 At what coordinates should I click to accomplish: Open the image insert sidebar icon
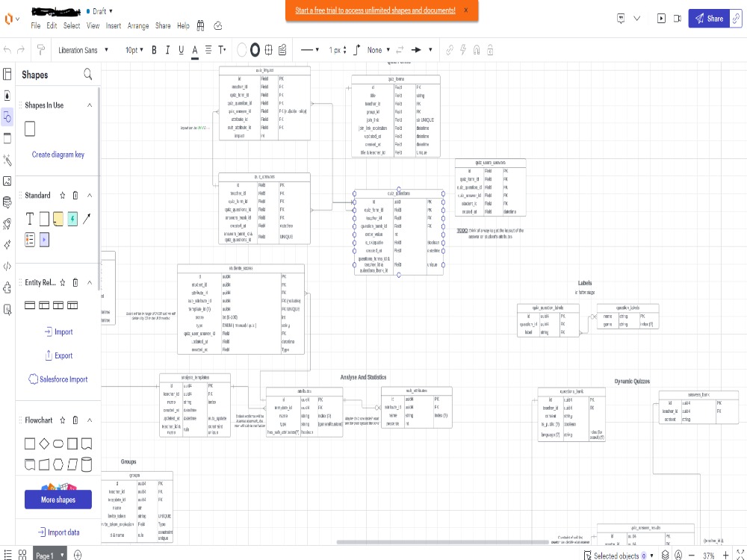(7, 181)
